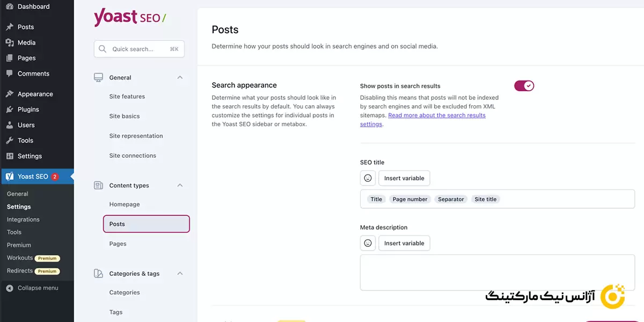Collapse the Content types section

click(x=180, y=186)
